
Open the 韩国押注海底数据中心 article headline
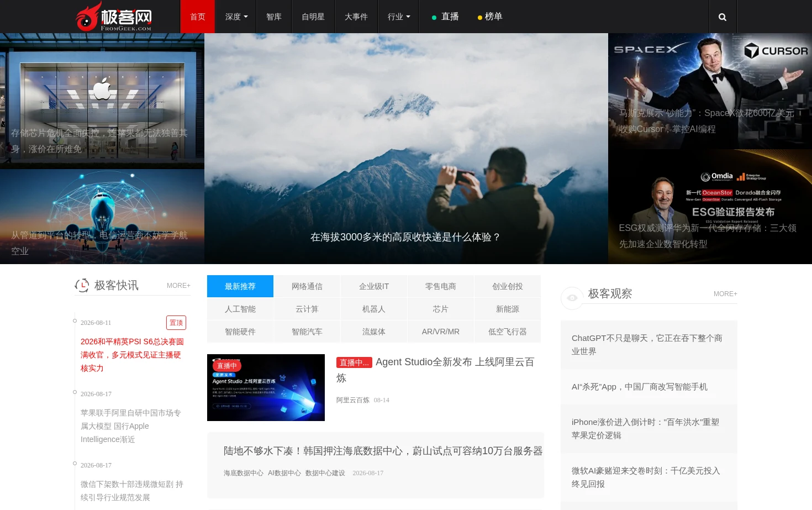(383, 451)
